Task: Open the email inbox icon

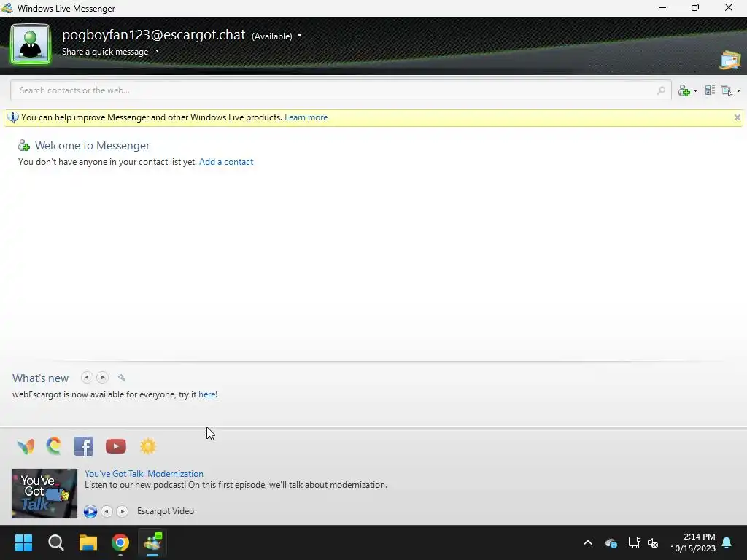Action: (729, 60)
